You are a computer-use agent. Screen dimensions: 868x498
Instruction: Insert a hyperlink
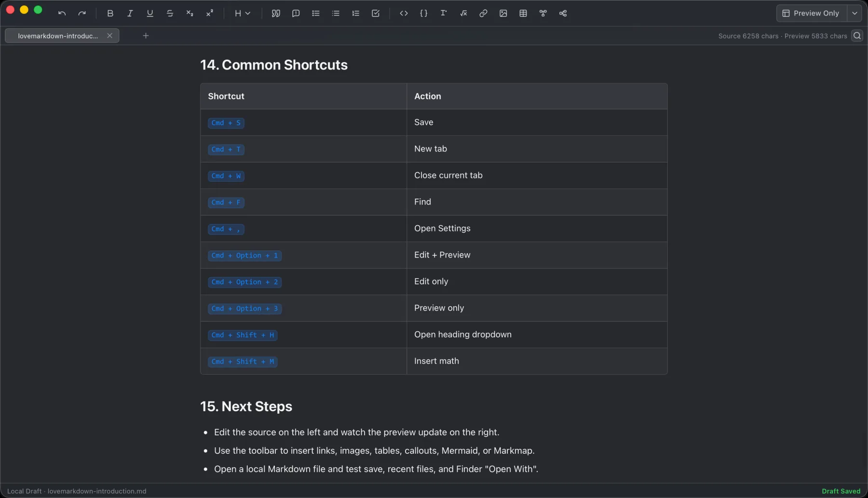click(483, 13)
